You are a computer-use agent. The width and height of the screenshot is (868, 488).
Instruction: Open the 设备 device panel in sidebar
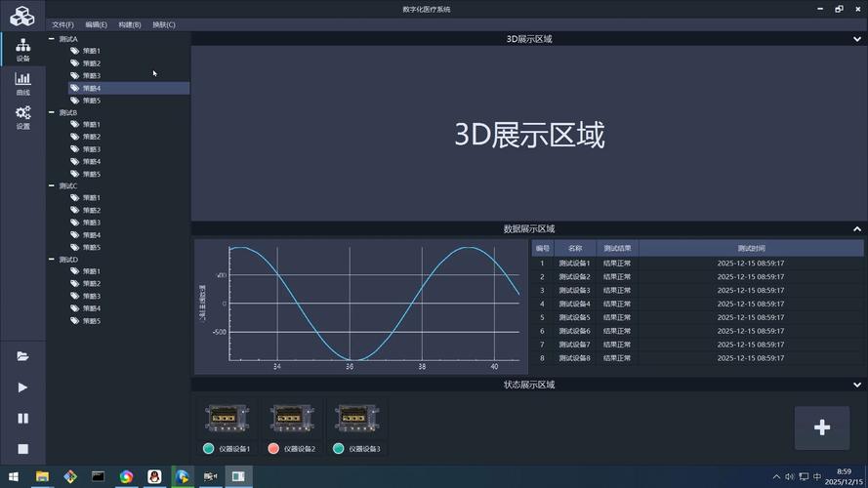click(22, 49)
